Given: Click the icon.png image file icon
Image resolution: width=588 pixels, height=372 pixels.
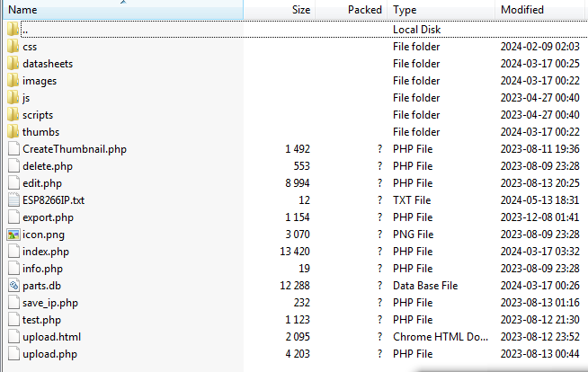Looking at the screenshot, I should (13, 235).
